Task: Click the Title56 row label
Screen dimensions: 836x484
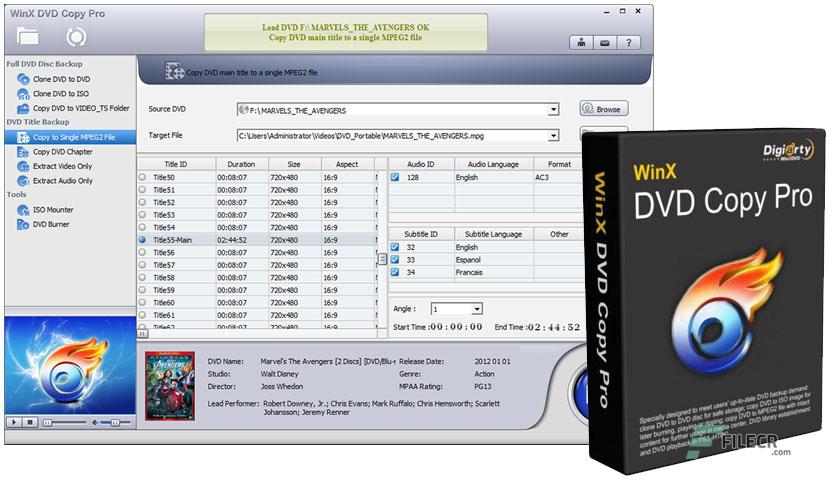Action: 164,252
